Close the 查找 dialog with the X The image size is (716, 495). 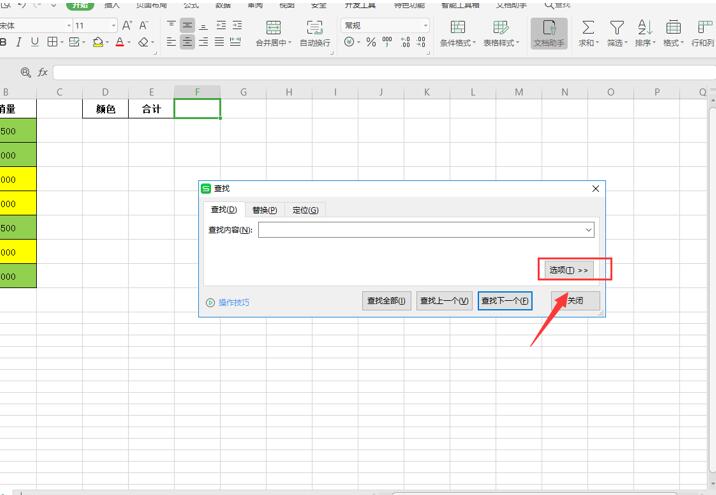point(595,189)
